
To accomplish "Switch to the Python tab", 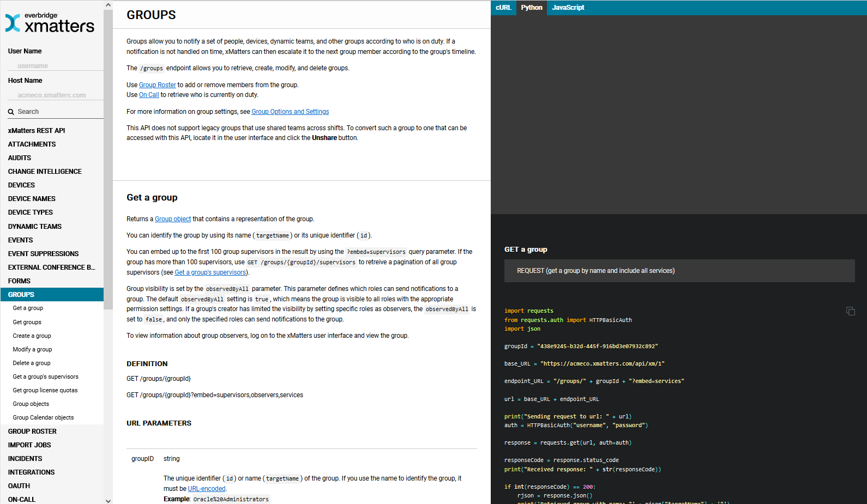I will pos(531,8).
